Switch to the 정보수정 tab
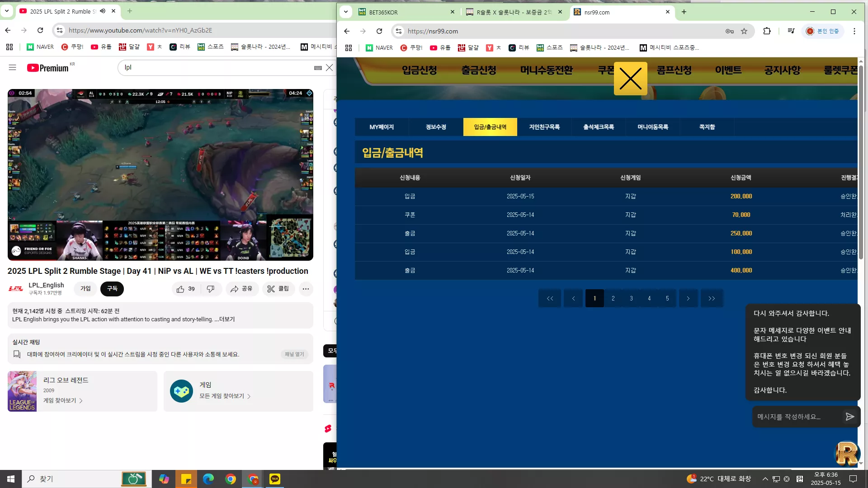Image resolution: width=868 pixels, height=488 pixels. [436, 127]
